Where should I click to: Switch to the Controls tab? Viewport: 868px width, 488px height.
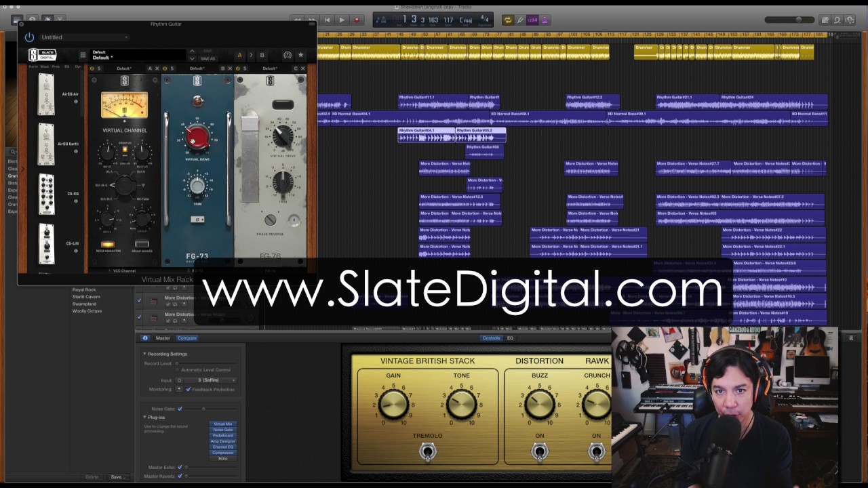(x=491, y=338)
